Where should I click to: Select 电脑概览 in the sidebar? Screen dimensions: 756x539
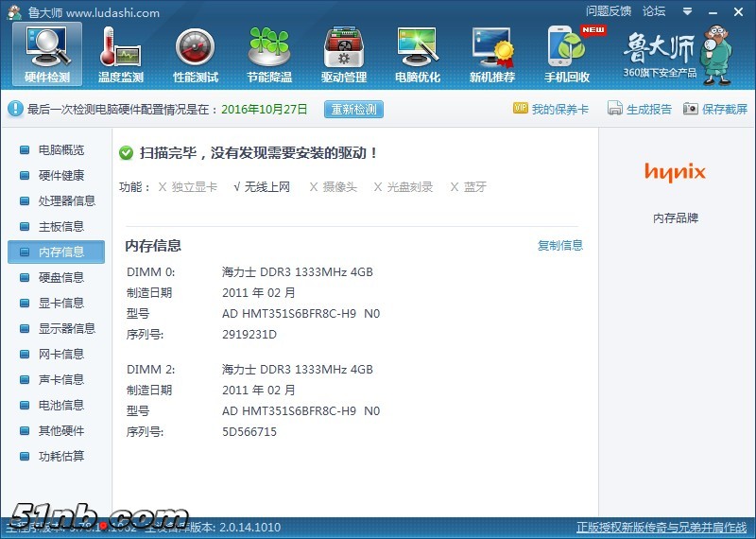pyautogui.click(x=60, y=150)
